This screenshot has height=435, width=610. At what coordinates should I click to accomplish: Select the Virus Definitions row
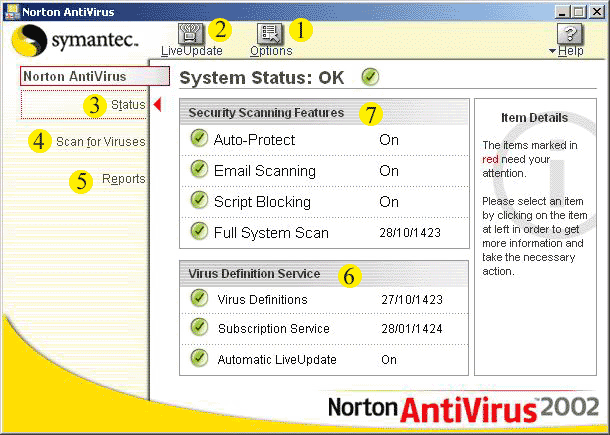pos(324,300)
